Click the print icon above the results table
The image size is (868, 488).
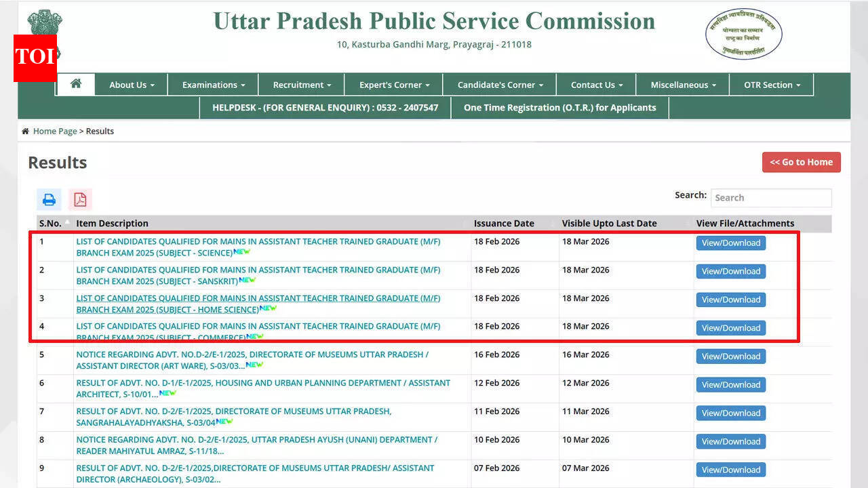tap(48, 199)
